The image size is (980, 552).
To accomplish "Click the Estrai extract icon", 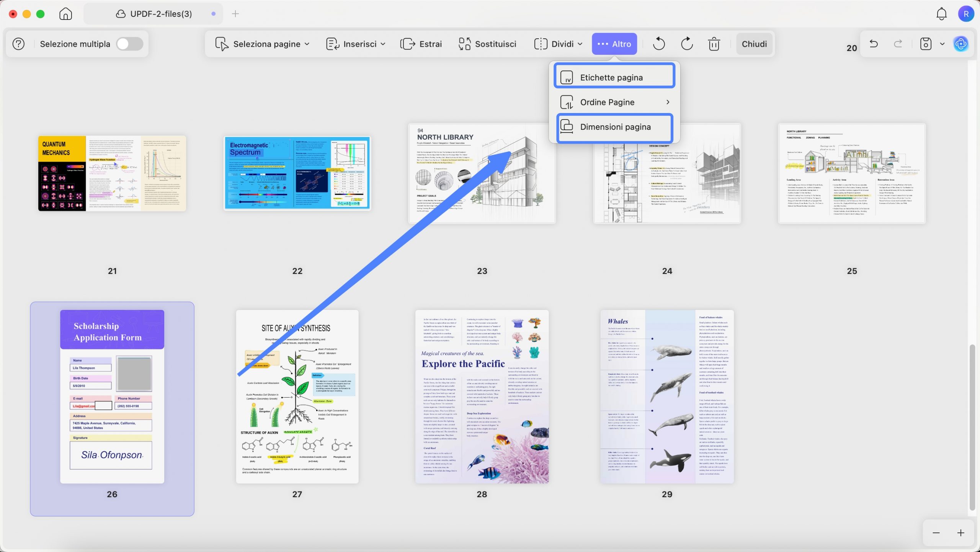I will pos(408,44).
